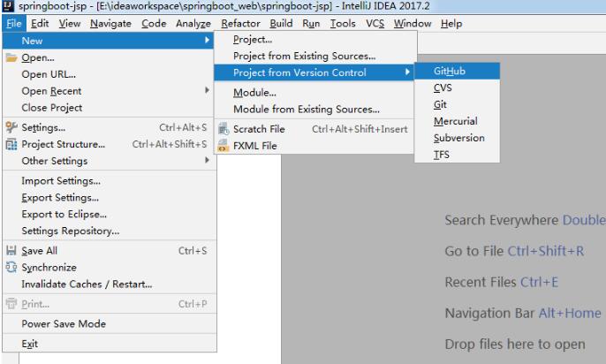Open the Code menu
Viewport: 606px width, 364px height.
[154, 24]
